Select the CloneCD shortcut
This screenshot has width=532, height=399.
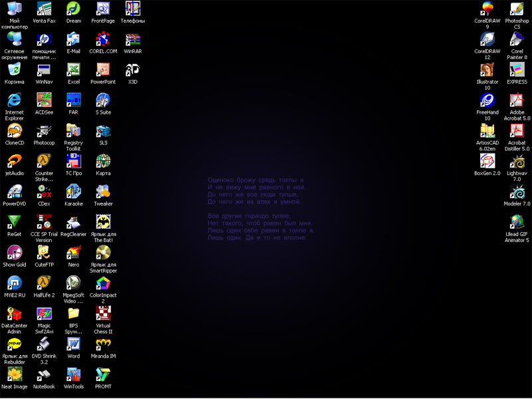[x=14, y=130]
